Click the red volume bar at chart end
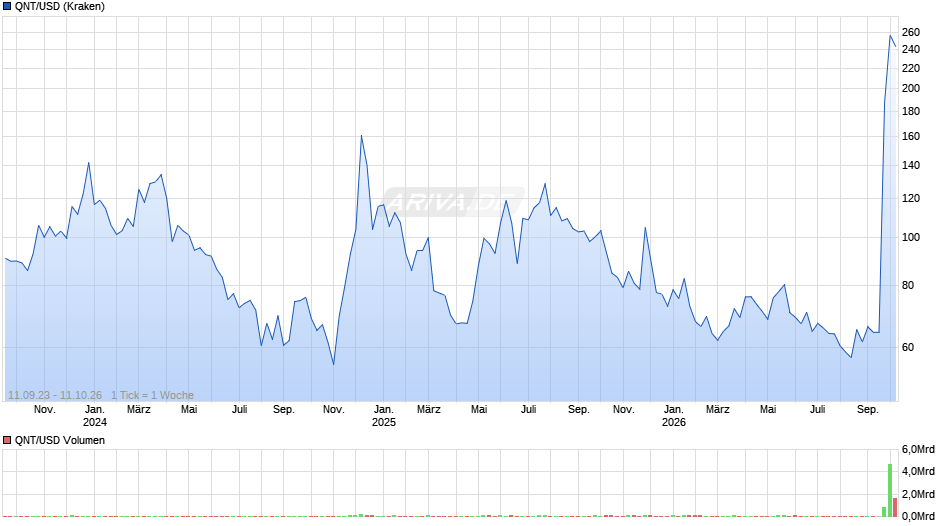Image resolution: width=940 pixels, height=526 pixels. pyautogui.click(x=895, y=507)
